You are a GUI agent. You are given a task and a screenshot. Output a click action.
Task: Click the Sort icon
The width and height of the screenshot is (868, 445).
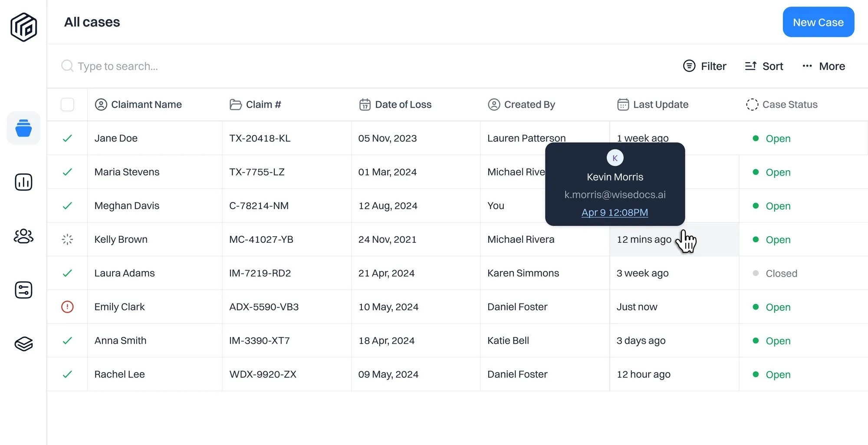click(751, 66)
